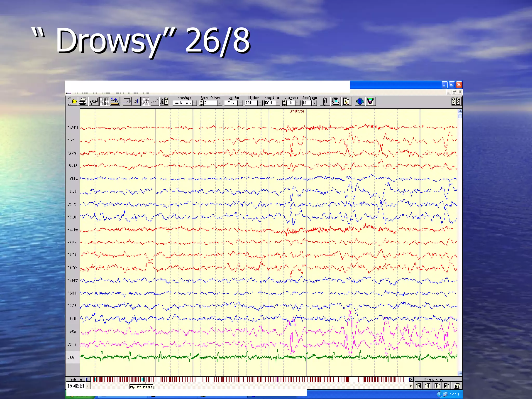The width and height of the screenshot is (532, 399).
Task: Open the channel count dropdown arrow
Action: tap(298, 103)
